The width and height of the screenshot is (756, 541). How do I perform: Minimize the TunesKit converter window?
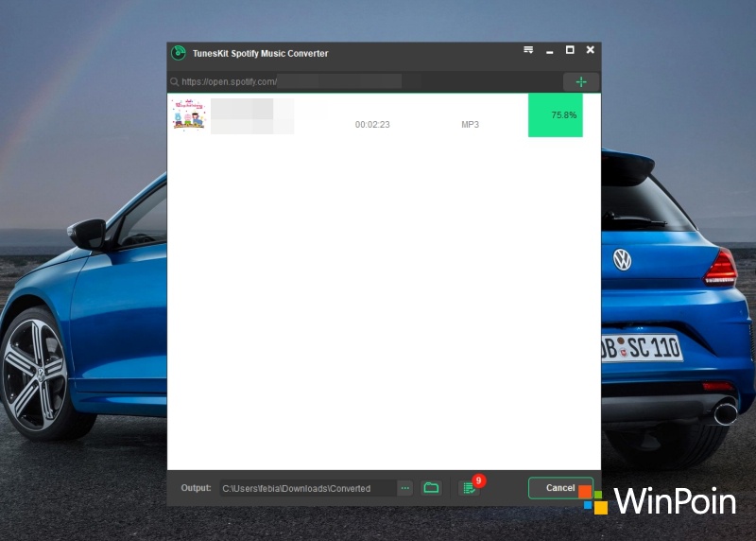549,51
